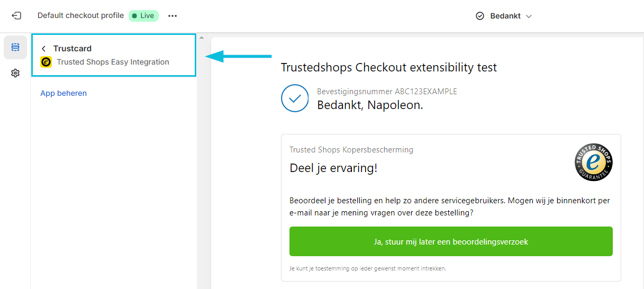Click the sidebar scrollbar up arrow

[201, 38]
